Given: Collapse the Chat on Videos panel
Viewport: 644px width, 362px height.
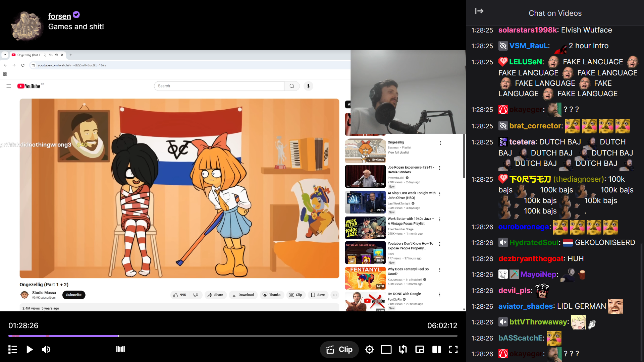Looking at the screenshot, I should [x=479, y=11].
